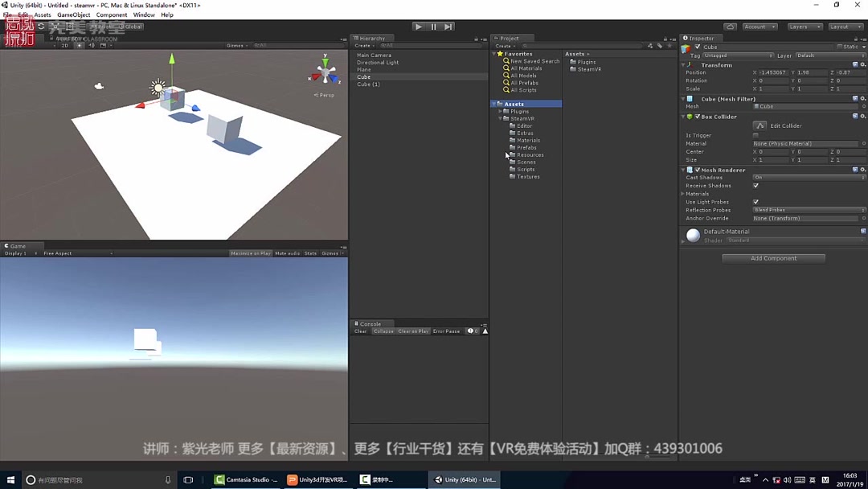Toggle Use Light Probes checkbox

(755, 202)
